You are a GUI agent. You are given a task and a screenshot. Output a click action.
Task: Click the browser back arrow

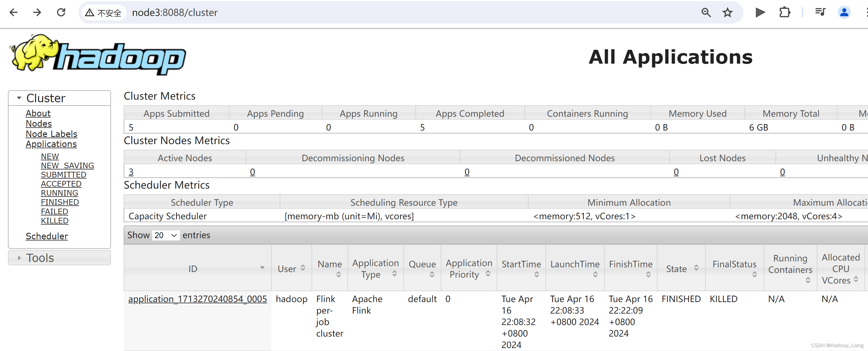coord(14,13)
